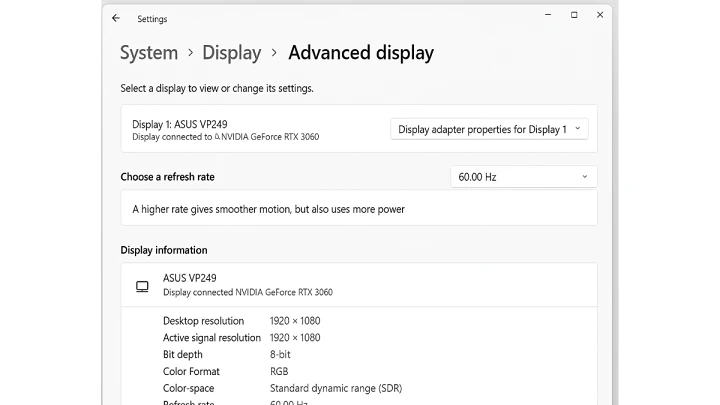720x405 pixels.
Task: Open Display adapter properties for Display 1 dropdown
Action: pyautogui.click(x=488, y=129)
